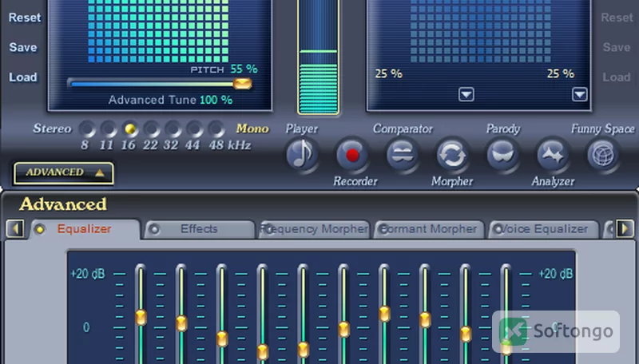Screen dimensions: 639x364
Task: Click the left Load button
Action: [23, 77]
